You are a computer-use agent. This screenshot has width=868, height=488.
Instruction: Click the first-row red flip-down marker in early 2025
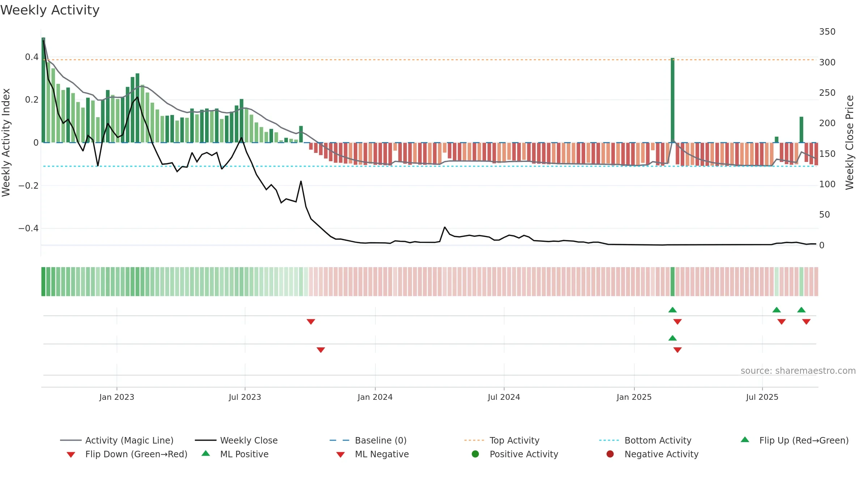point(677,322)
